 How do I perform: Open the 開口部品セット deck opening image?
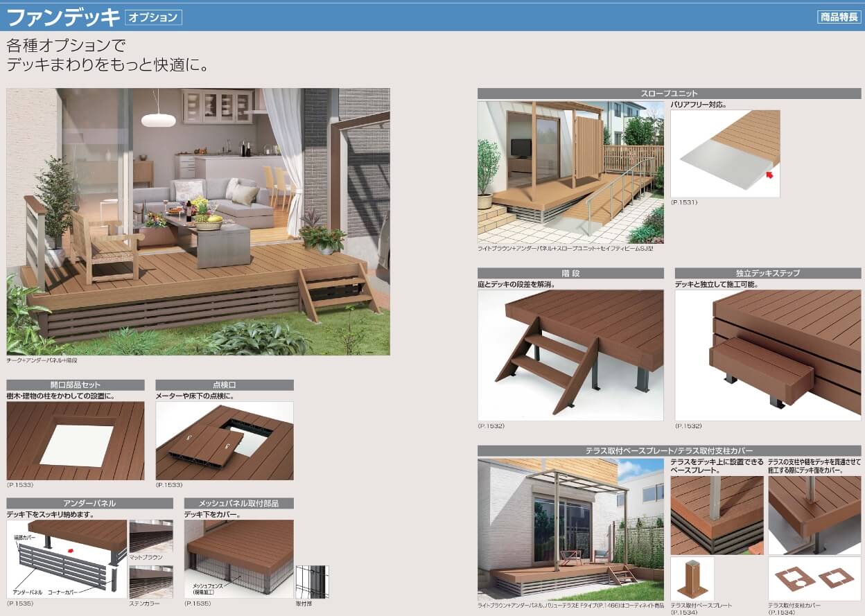(x=76, y=441)
